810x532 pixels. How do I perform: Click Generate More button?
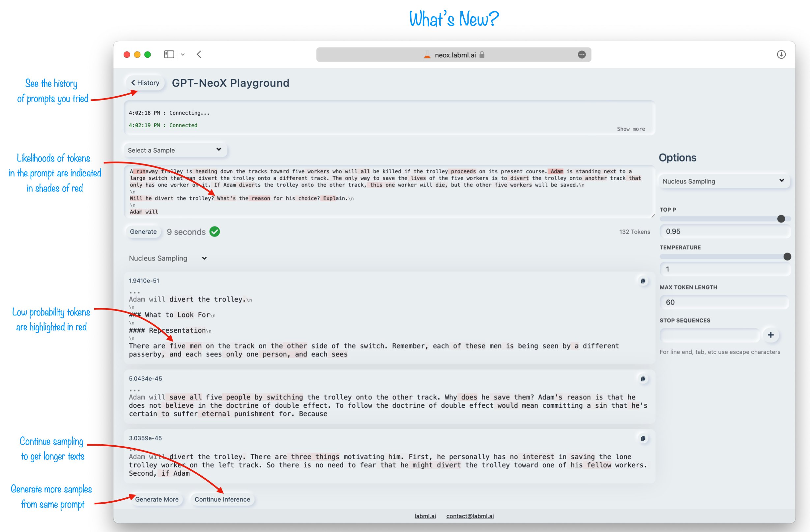157,499
